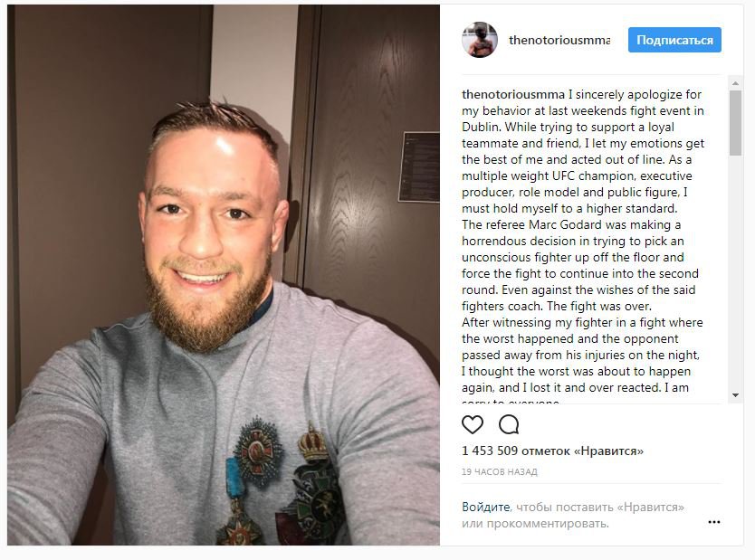Open the 19 часов назад timestamp
Image resolution: width=755 pixels, height=560 pixels.
500,472
